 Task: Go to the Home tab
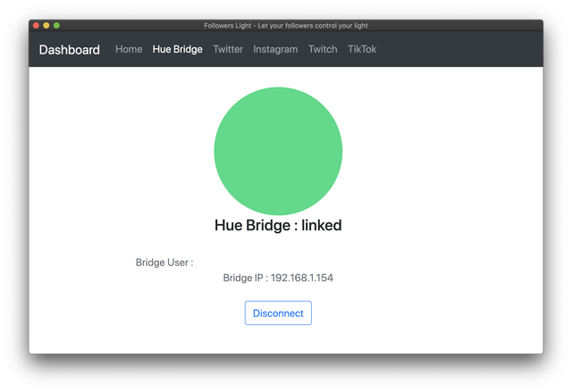(129, 49)
